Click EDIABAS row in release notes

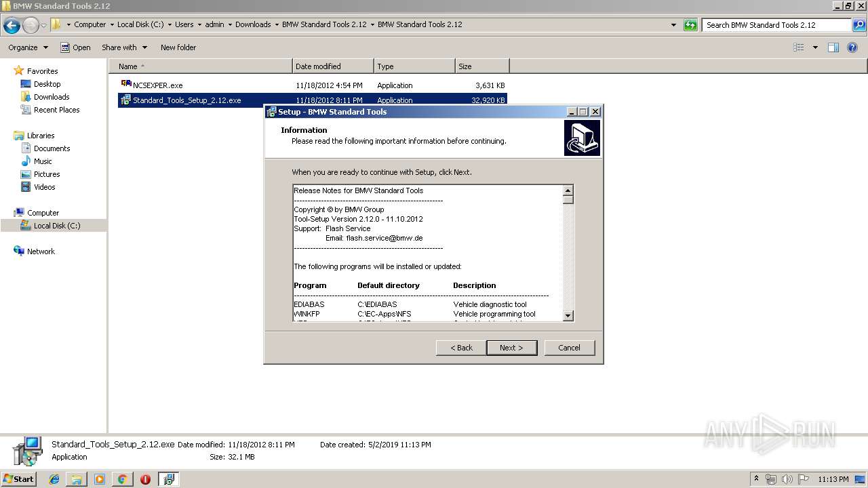tap(410, 304)
